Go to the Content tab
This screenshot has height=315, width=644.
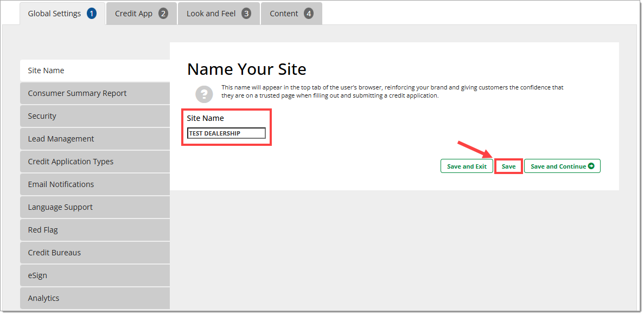pyautogui.click(x=291, y=14)
